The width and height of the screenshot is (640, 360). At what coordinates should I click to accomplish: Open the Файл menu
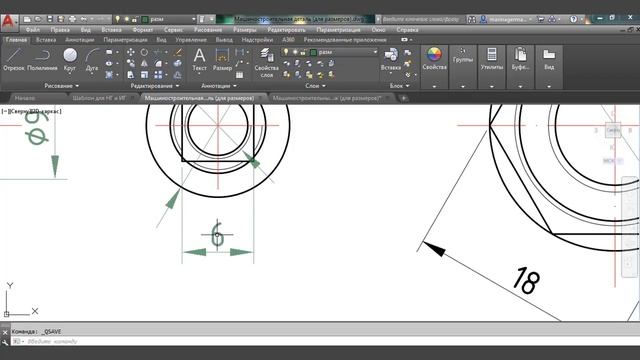click(33, 30)
